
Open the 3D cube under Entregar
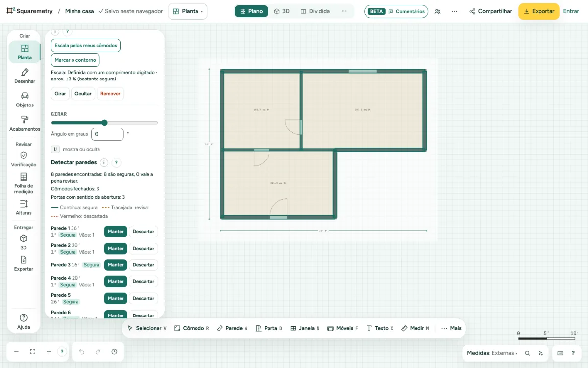pos(24,242)
